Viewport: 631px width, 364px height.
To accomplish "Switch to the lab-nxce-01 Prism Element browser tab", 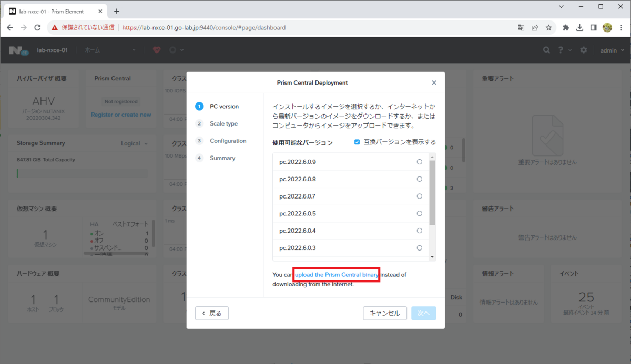I will click(x=55, y=11).
